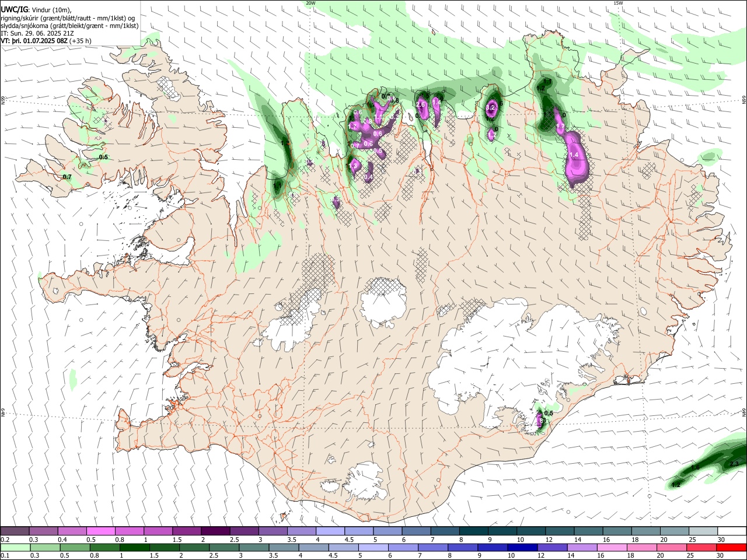Image resolution: width=747 pixels, height=560 pixels.
Task: Select the 64N latitude label on the right edge
Action: tap(744, 412)
